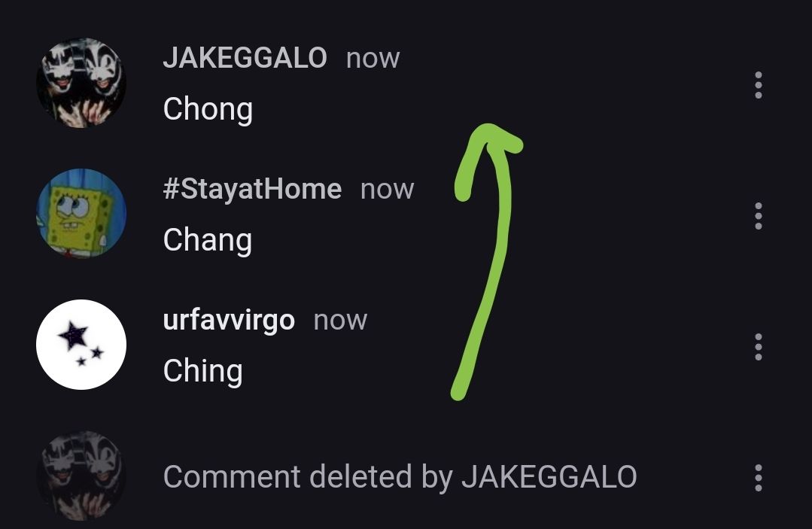The width and height of the screenshot is (812, 529).
Task: View JAKEGGALO's clown-face profile picture beside Chong
Action: click(81, 83)
